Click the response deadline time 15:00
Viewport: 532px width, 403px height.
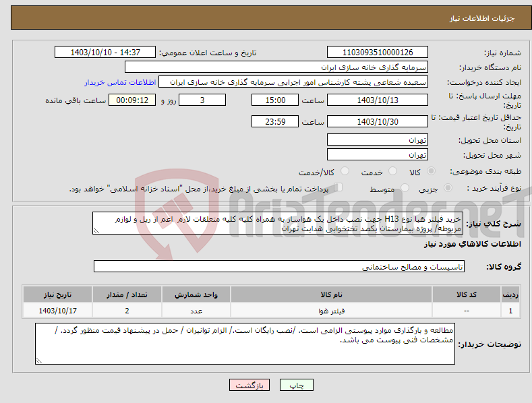click(275, 100)
